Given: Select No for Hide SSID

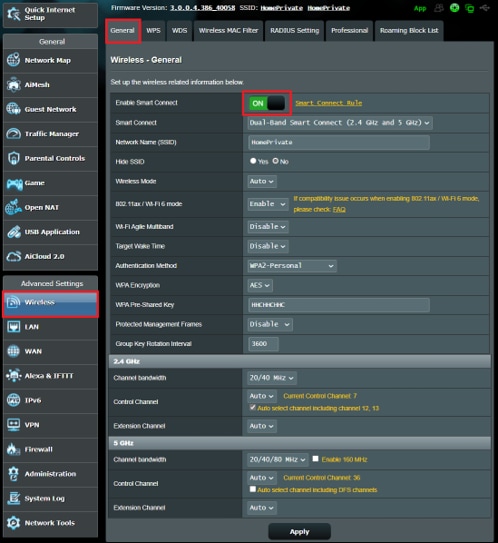Looking at the screenshot, I should (276, 161).
